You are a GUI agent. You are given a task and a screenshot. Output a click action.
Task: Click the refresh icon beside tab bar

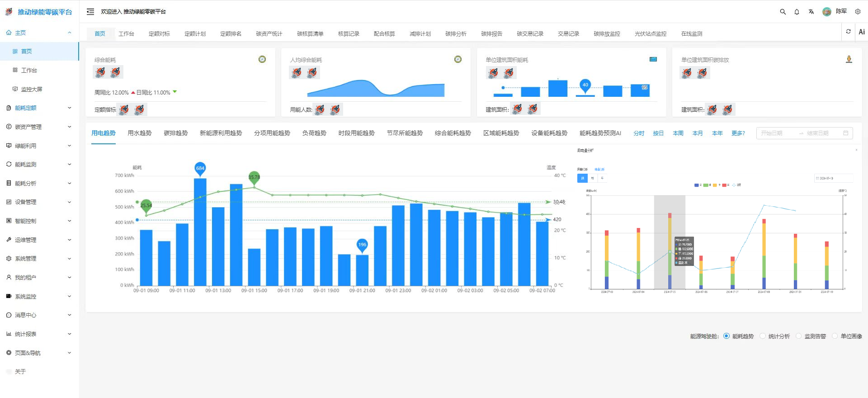848,32
